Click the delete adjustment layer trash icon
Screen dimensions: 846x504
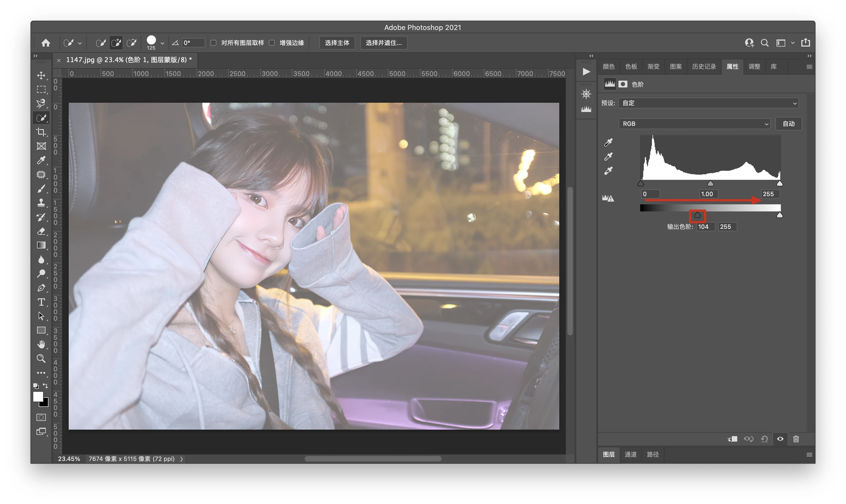point(796,439)
